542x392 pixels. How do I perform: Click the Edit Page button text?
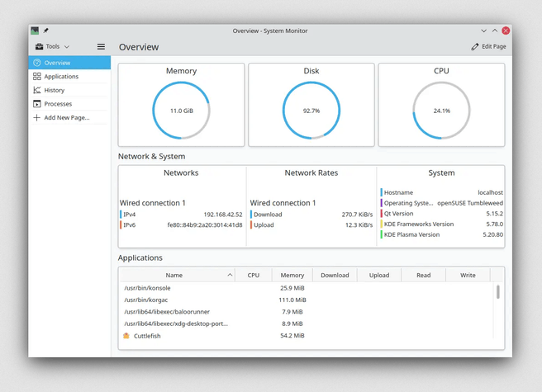494,46
